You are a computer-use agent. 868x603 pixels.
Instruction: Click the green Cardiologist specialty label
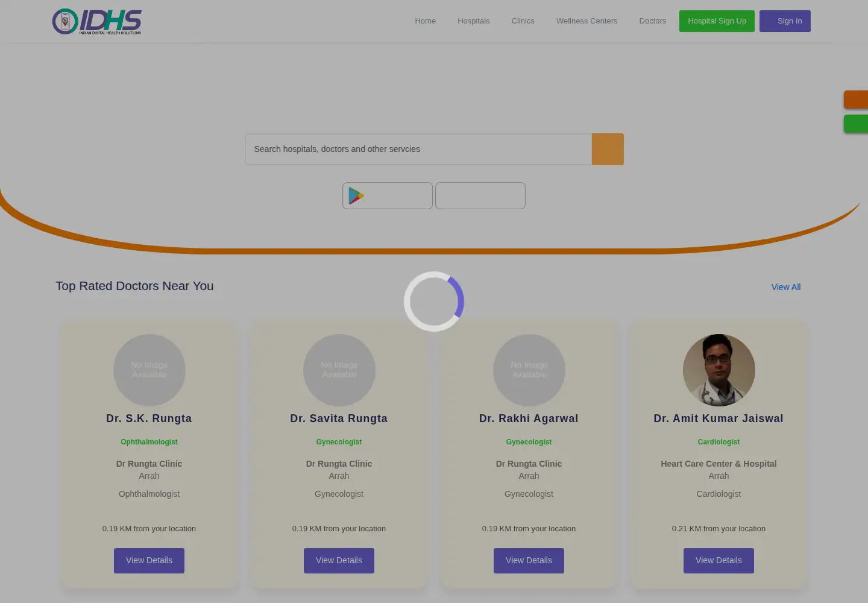coord(719,442)
